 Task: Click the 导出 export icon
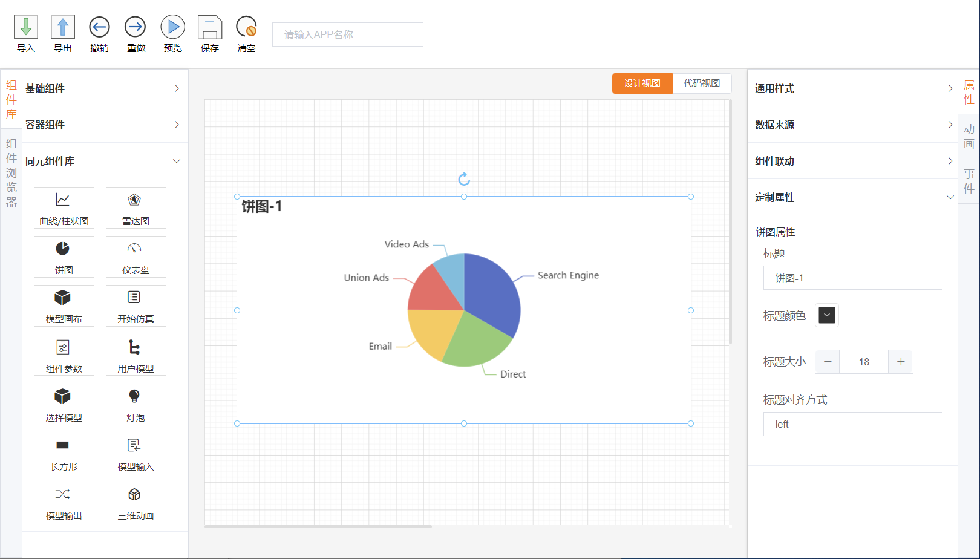pos(63,27)
